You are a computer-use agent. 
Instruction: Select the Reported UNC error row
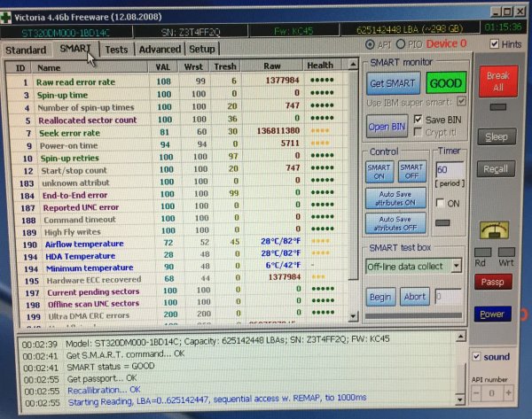[x=181, y=206]
